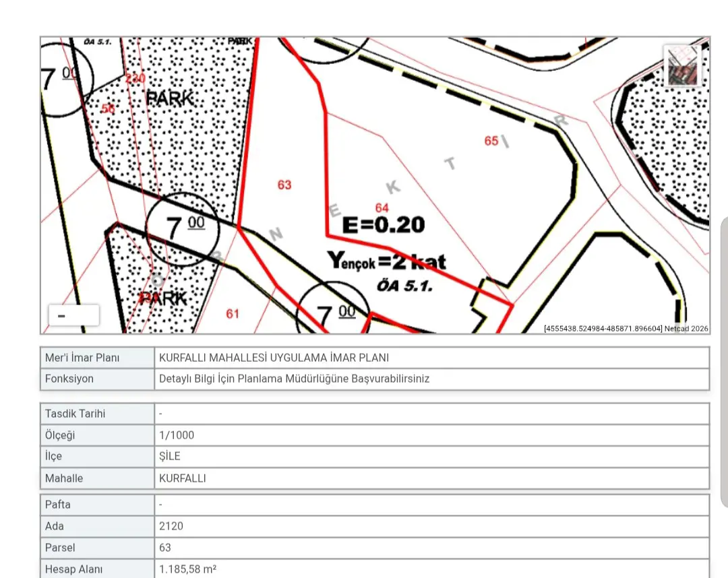Select parcel number 64 label on the map
This screenshot has width=728, height=578.
click(382, 207)
